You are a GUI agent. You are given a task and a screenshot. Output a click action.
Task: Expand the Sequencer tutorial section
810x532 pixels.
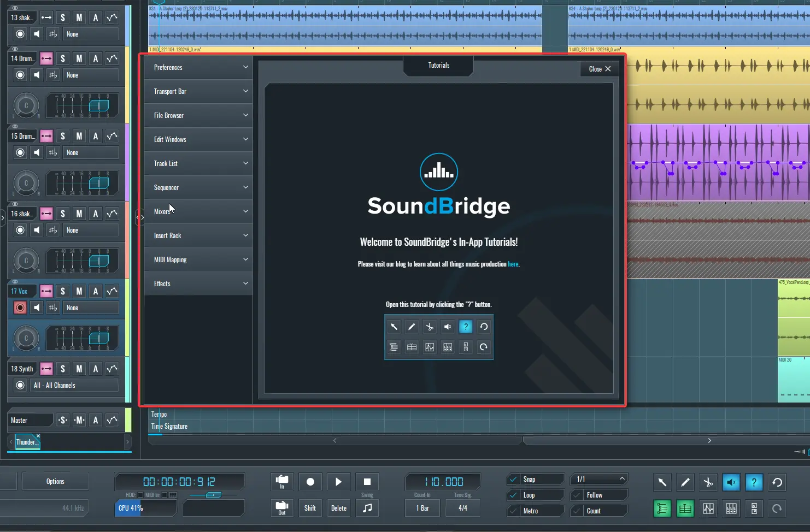click(x=198, y=187)
